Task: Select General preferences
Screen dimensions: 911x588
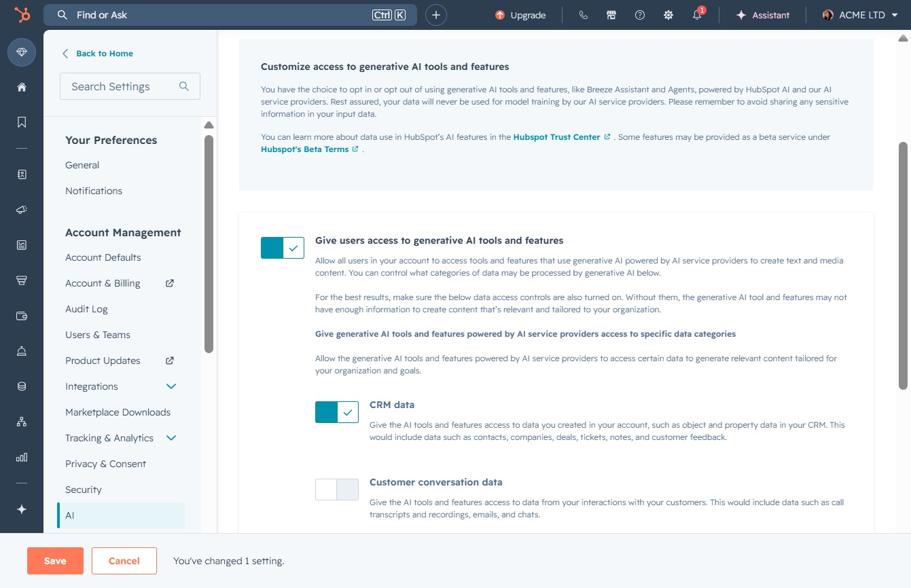Action: [x=82, y=165]
